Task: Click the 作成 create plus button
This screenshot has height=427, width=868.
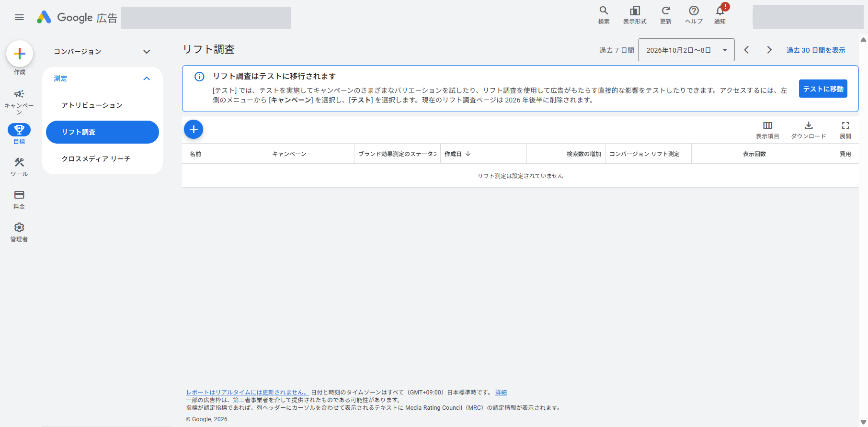Action: point(20,53)
